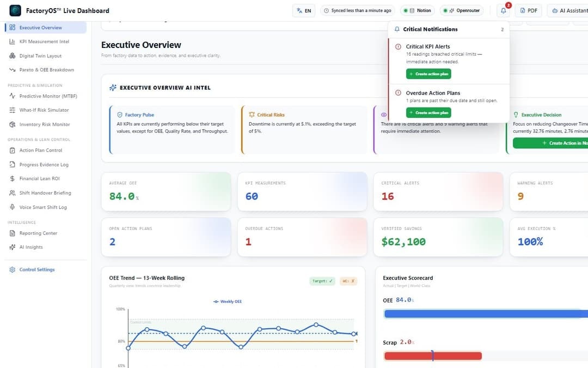Screen dimensions: 588x368
Task: Click the bell icon in the Critical Notifications header
Action: pos(397,29)
